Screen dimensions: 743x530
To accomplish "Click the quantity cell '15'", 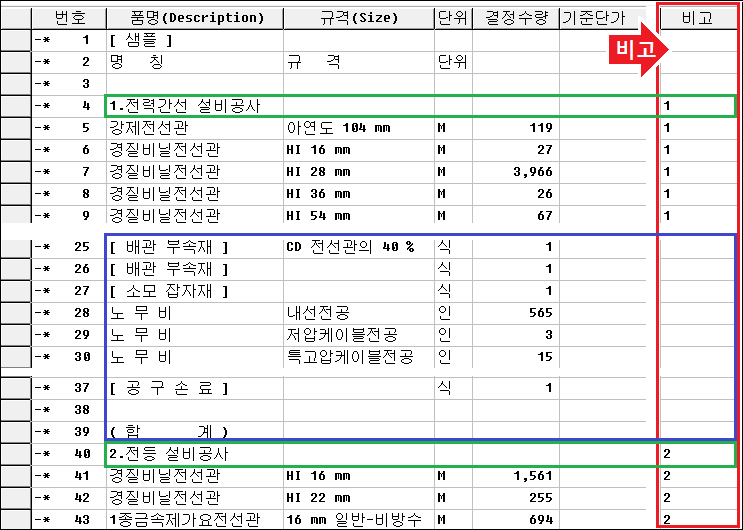I will (516, 356).
